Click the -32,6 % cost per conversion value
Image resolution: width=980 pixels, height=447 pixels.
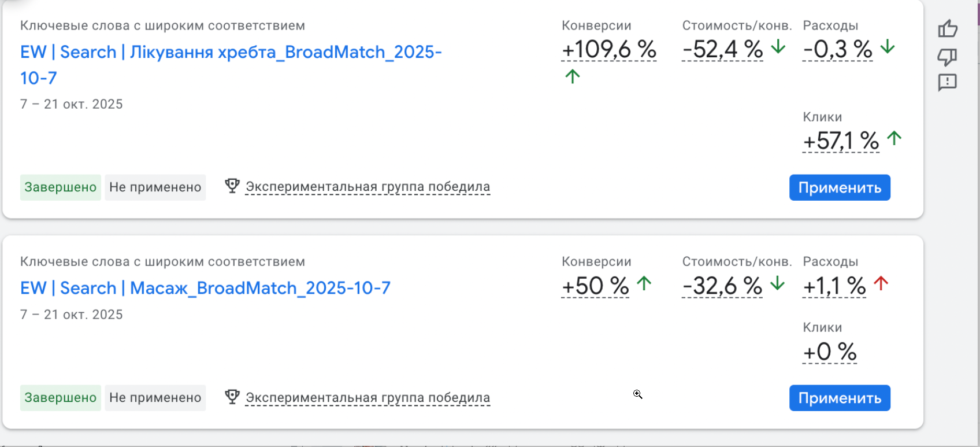pyautogui.click(x=722, y=286)
